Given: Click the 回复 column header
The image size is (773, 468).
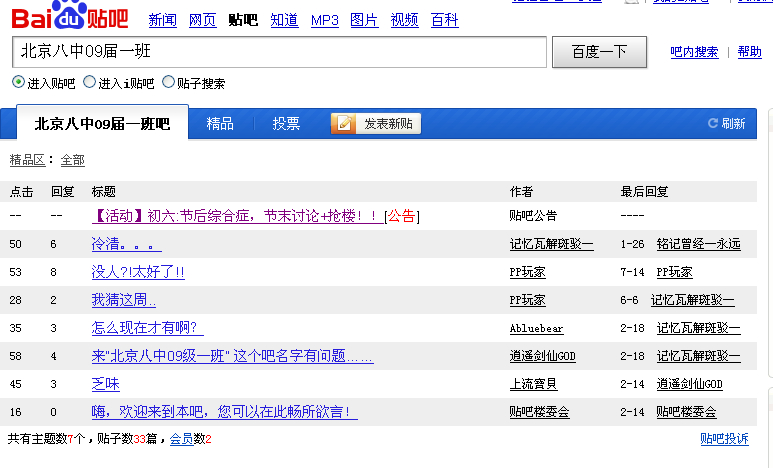Looking at the screenshot, I should pyautogui.click(x=63, y=191).
